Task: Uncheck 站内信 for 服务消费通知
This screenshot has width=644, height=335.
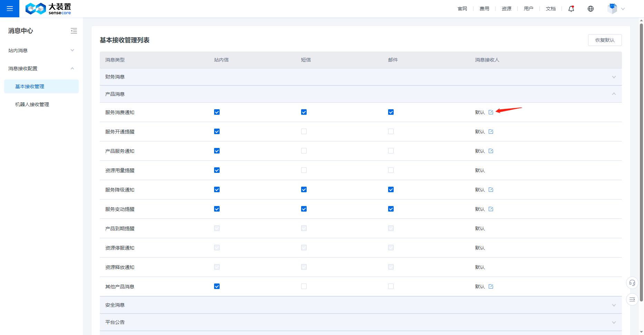Action: (x=217, y=112)
